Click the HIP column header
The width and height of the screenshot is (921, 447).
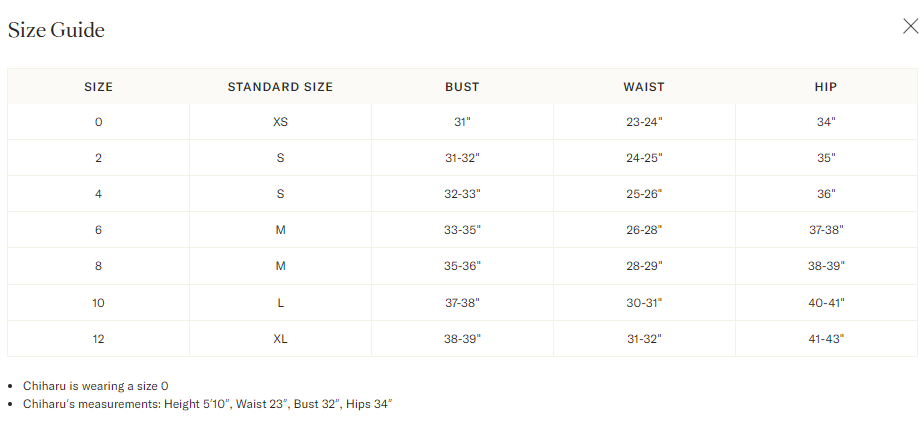826,87
